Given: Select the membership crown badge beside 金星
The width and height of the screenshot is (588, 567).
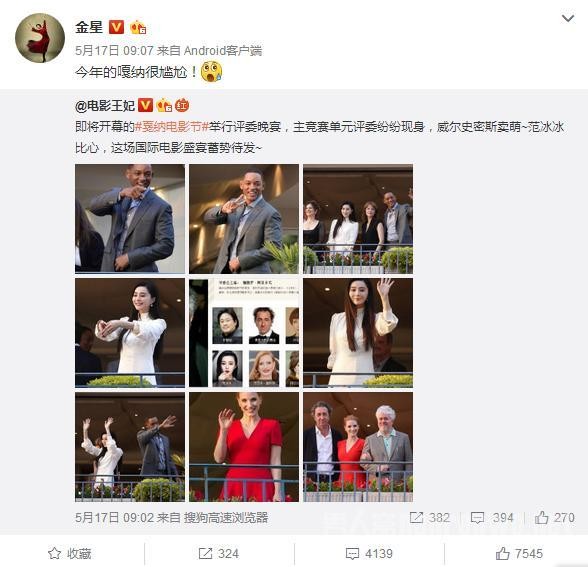Looking at the screenshot, I should click(x=138, y=27).
